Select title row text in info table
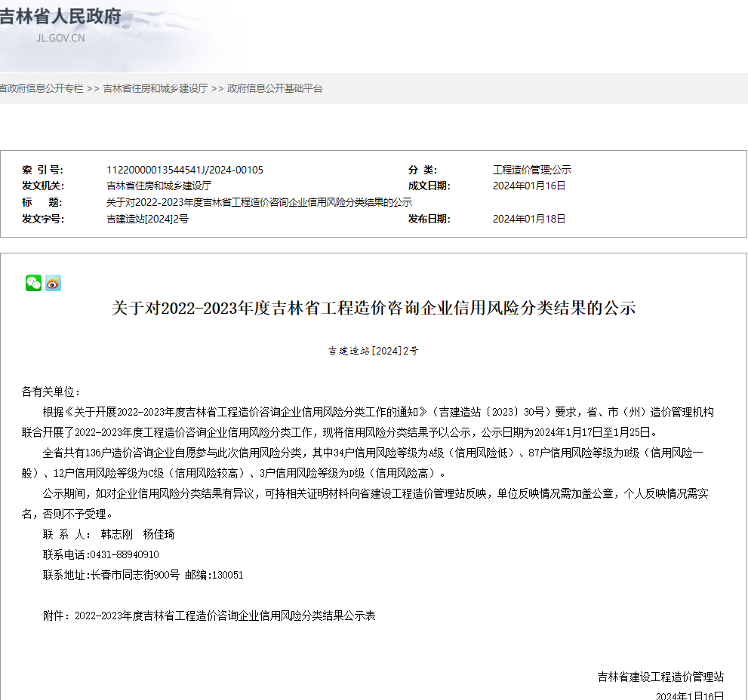 point(259,203)
